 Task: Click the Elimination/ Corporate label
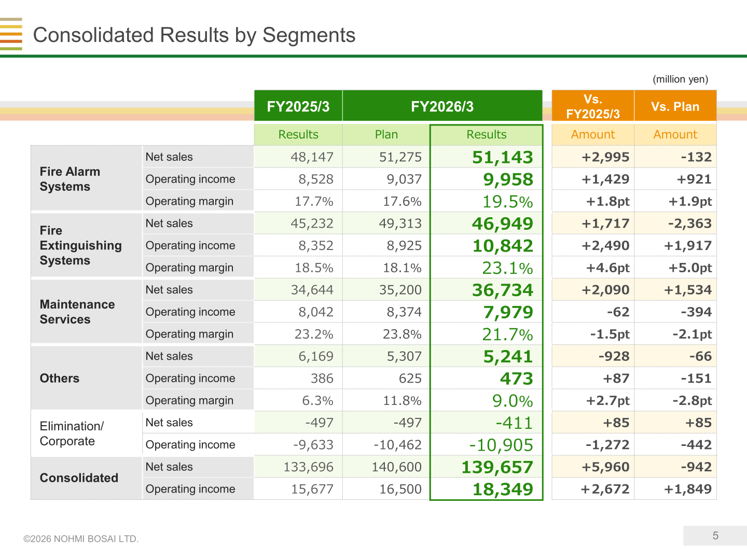click(72, 433)
